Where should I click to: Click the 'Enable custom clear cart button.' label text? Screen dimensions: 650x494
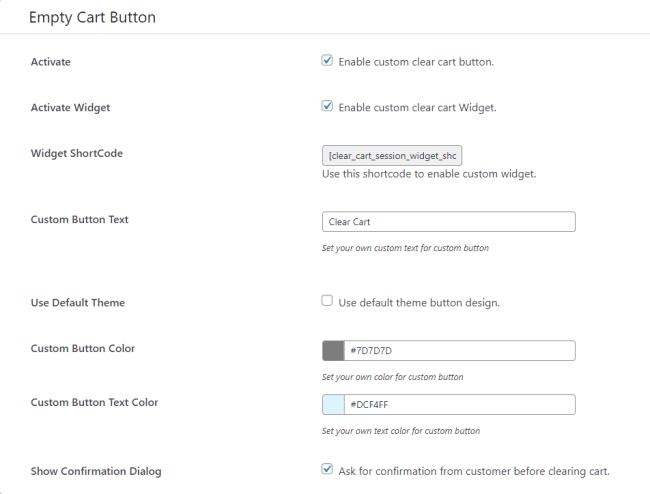(416, 62)
